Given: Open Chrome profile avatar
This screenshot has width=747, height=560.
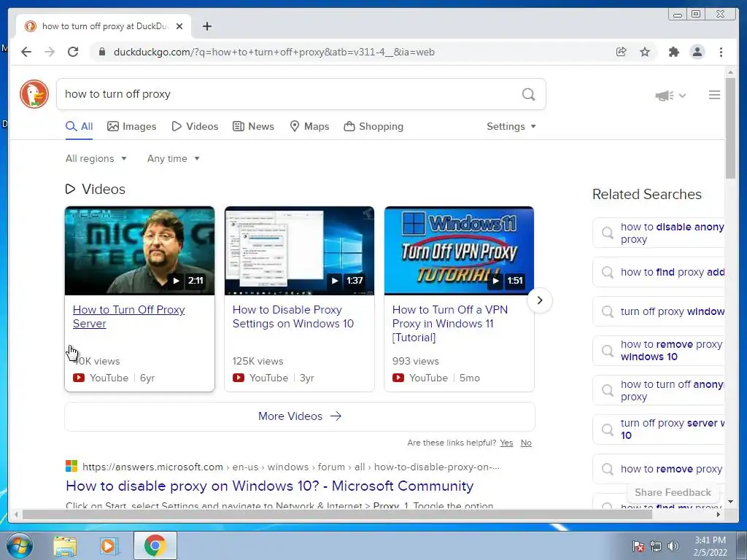Looking at the screenshot, I should [x=697, y=52].
